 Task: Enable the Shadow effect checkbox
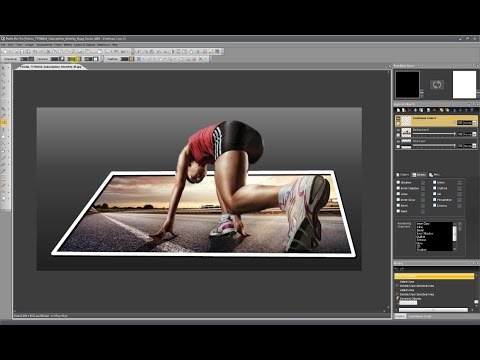tap(398, 182)
